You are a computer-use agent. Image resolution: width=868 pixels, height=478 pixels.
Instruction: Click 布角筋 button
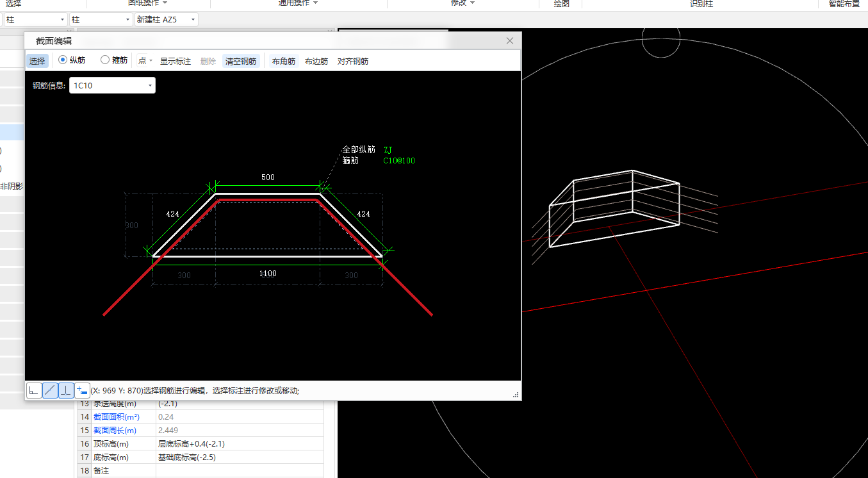click(x=284, y=61)
